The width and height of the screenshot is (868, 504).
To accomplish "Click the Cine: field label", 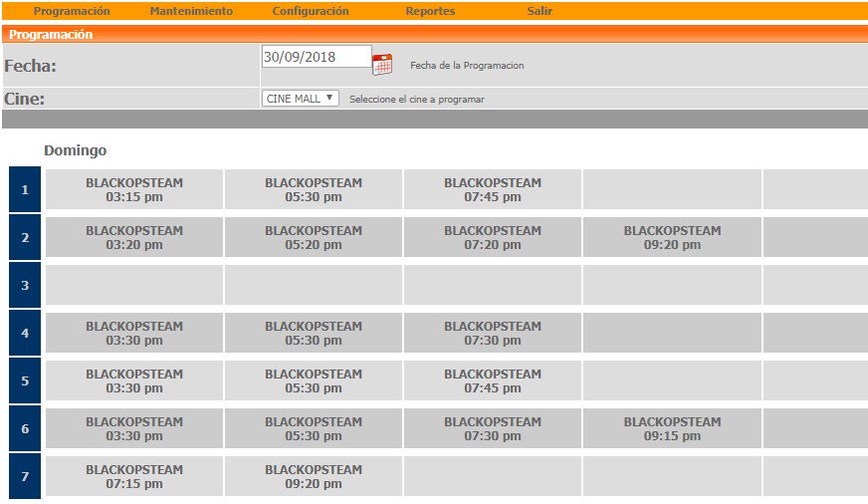I will [x=24, y=99].
